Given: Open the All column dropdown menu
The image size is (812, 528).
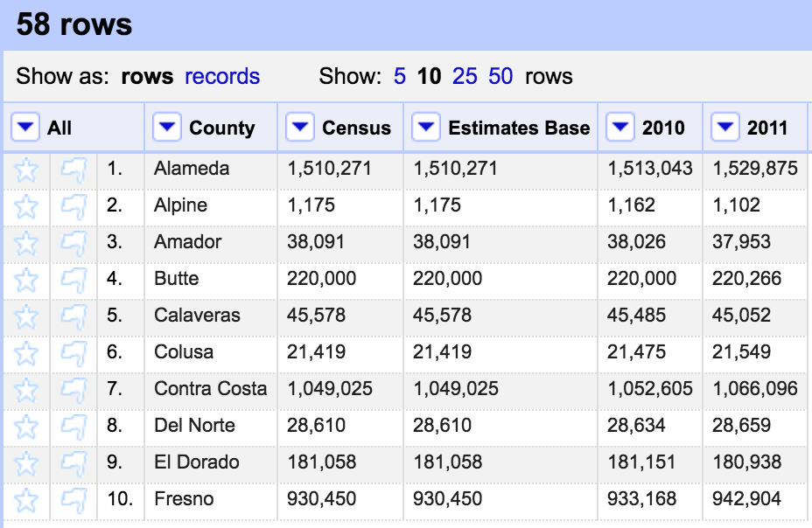Looking at the screenshot, I should click(x=26, y=129).
